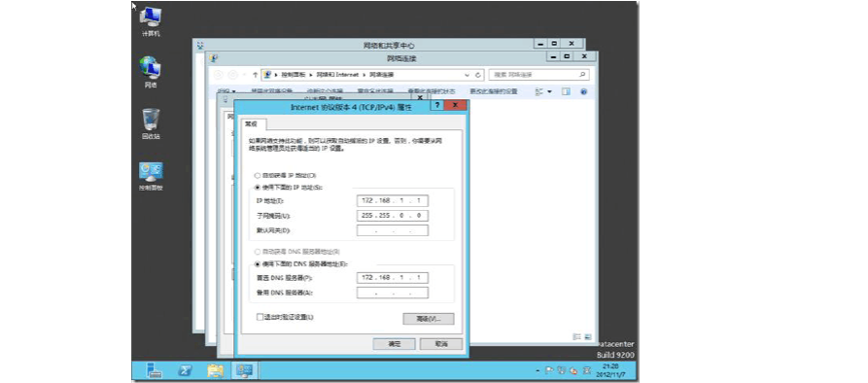The width and height of the screenshot is (868, 383).
Task: Click the empty default gateway field
Action: pos(393,230)
